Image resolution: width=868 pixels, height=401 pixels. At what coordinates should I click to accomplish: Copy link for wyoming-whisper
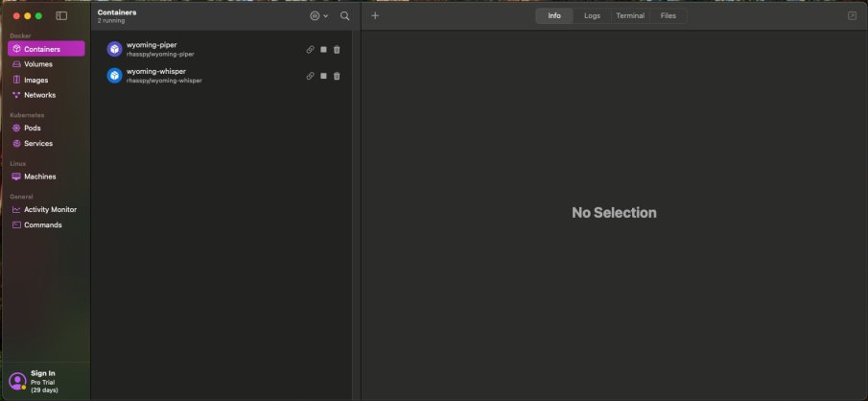pyautogui.click(x=310, y=76)
